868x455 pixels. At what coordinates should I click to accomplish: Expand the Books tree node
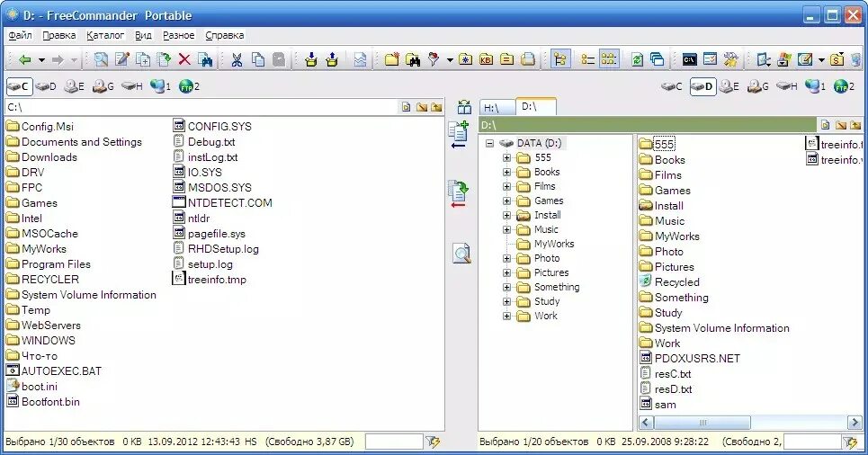[506, 172]
